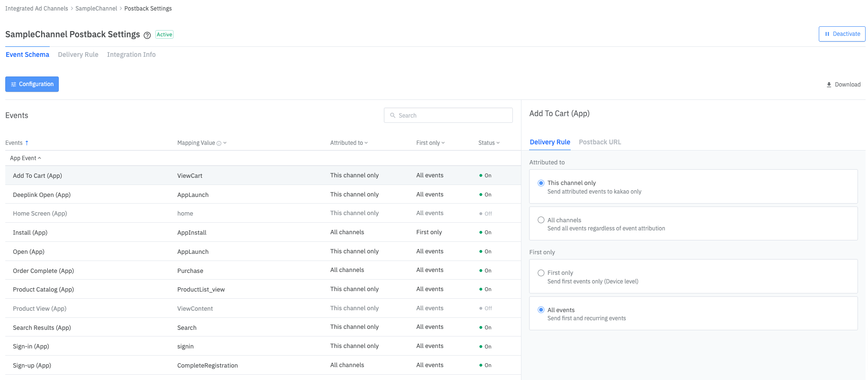Click 'First only' value in Install (App) row
Screen dimensions: 868x380
429,232
